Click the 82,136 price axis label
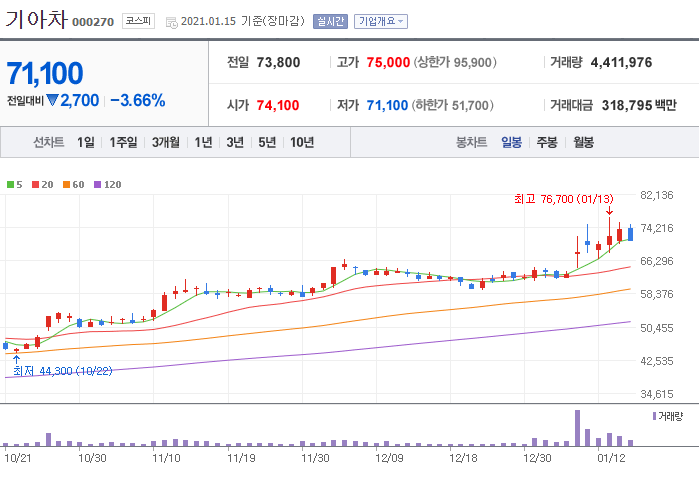699x485 pixels. [657, 195]
